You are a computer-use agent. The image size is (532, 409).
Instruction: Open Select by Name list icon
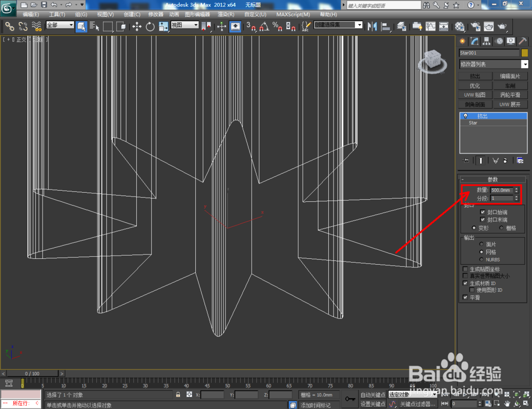click(x=95, y=26)
